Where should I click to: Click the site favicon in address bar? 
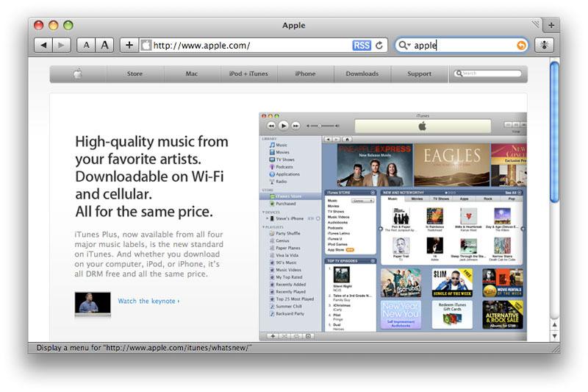146,46
